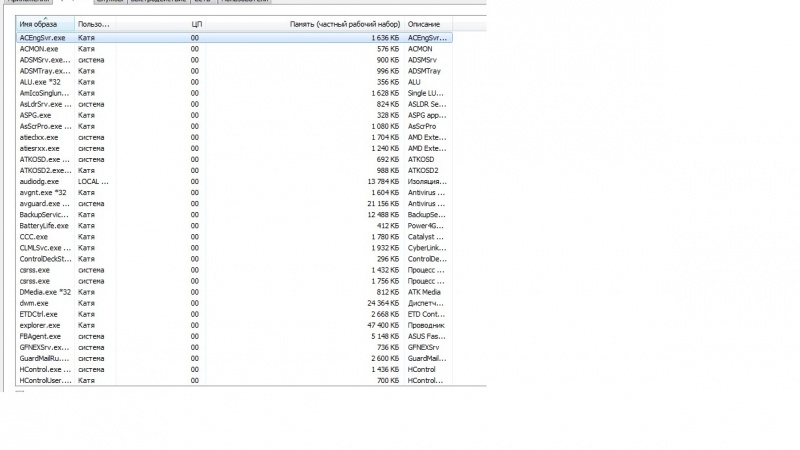Select the ADSMSrv.exe process row
800x450 pixels.
[234, 60]
